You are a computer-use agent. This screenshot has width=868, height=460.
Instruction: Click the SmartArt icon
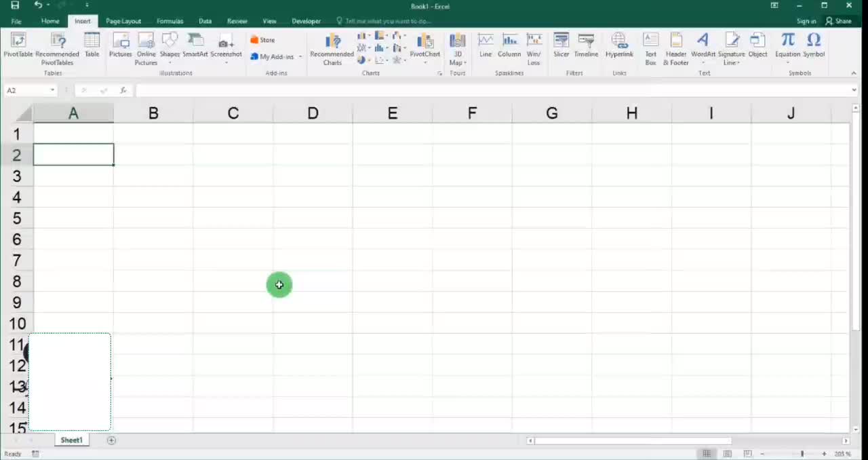pyautogui.click(x=195, y=45)
